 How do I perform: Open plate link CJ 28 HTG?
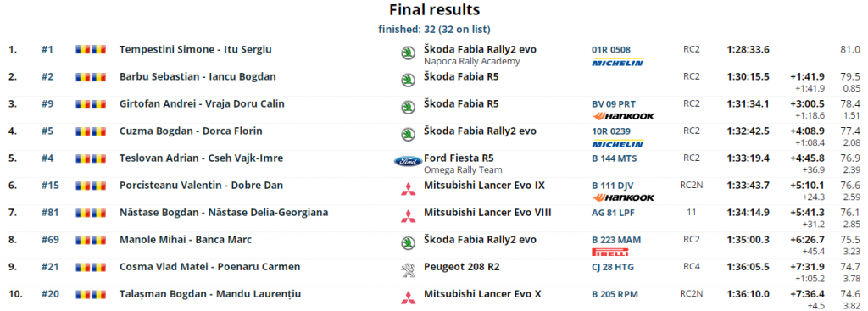tap(613, 267)
